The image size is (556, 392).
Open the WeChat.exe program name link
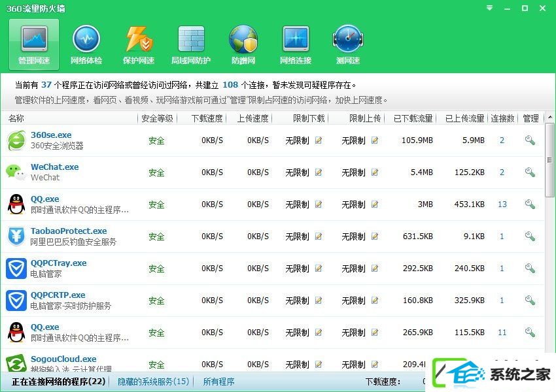point(54,167)
